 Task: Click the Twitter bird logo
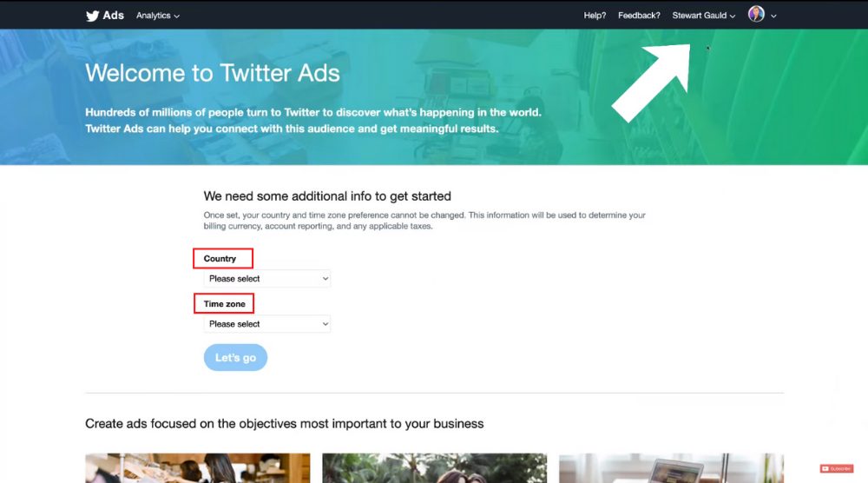tap(93, 16)
